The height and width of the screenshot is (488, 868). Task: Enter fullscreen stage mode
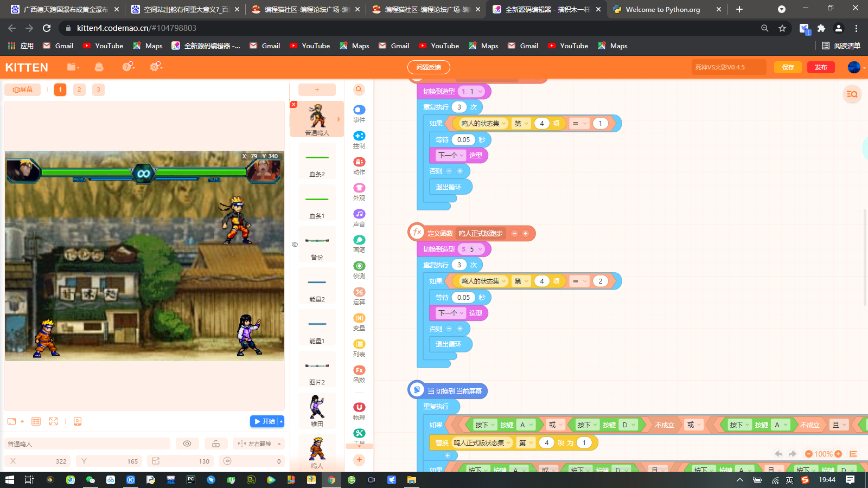pyautogui.click(x=53, y=421)
